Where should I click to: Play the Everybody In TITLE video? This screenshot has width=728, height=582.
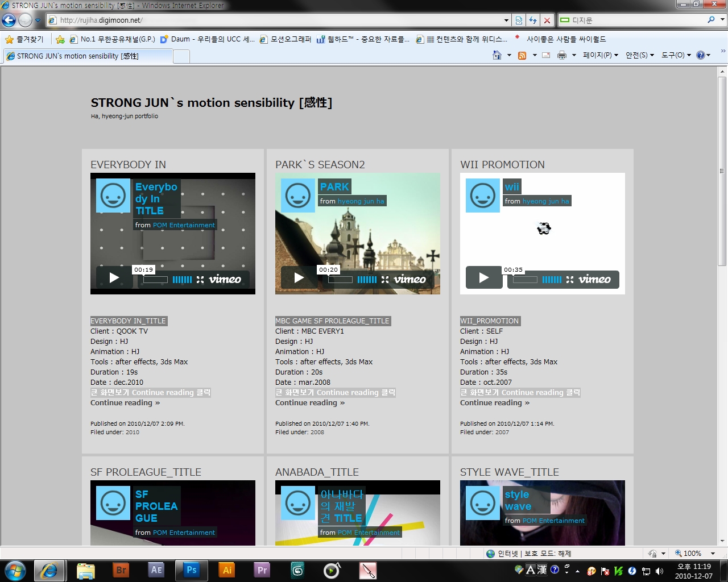pyautogui.click(x=114, y=278)
